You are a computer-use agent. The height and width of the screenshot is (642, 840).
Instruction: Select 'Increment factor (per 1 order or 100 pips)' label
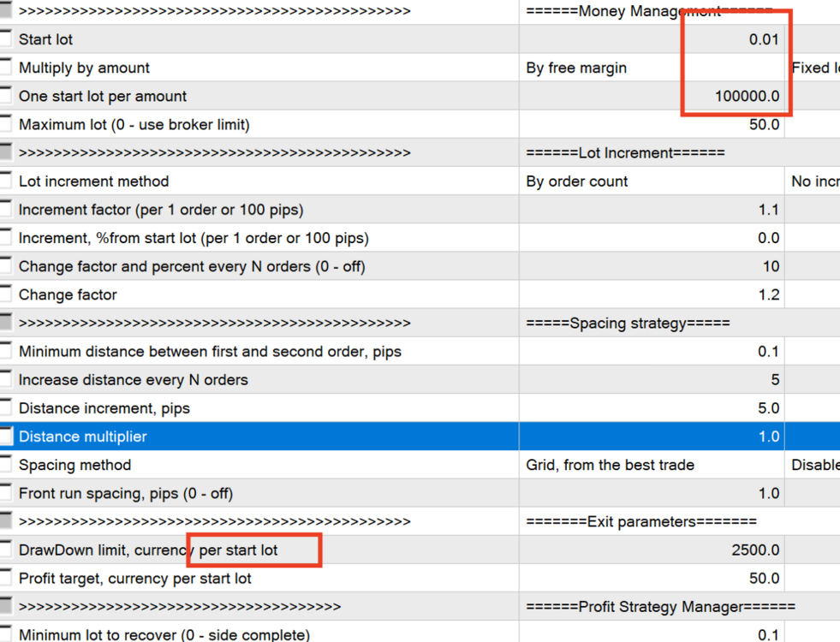coord(161,210)
